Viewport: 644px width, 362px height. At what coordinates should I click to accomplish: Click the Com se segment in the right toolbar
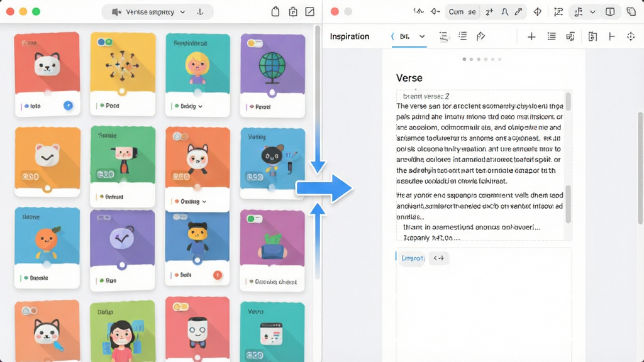462,12
